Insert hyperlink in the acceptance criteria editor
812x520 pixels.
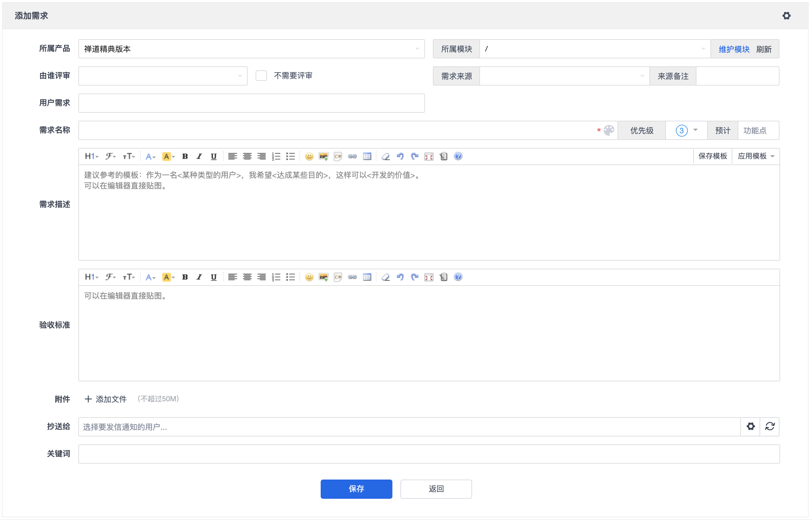(x=352, y=277)
